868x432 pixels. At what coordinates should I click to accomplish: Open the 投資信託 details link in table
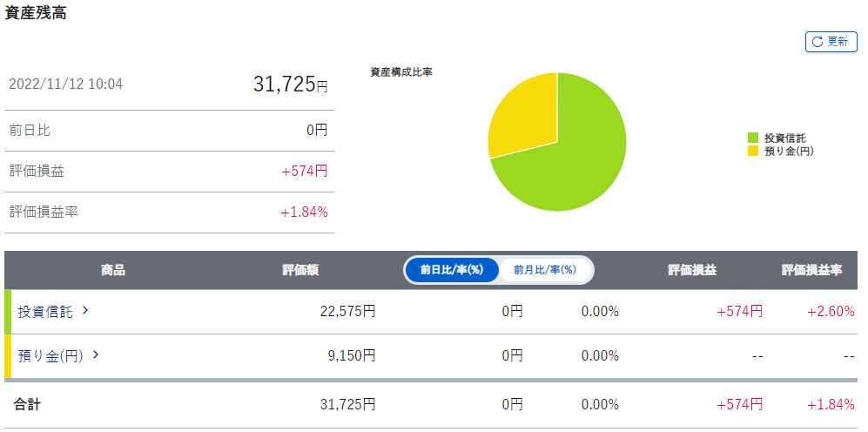(x=45, y=311)
